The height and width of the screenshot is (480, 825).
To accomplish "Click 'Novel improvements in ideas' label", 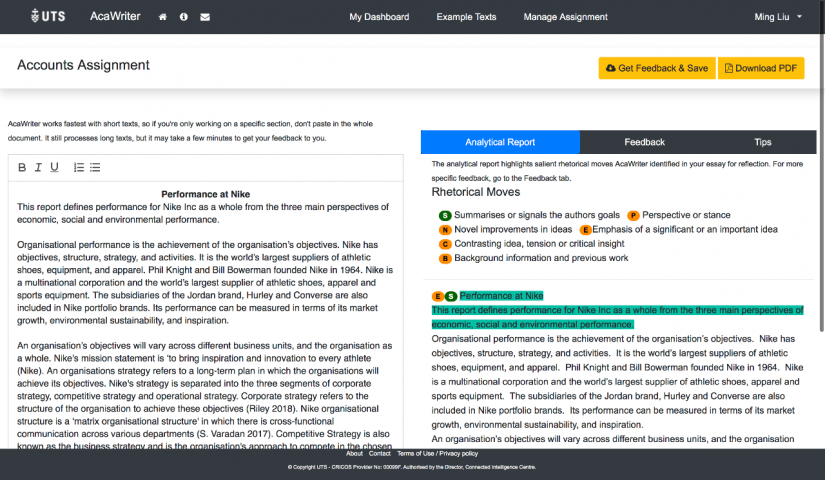I will pyautogui.click(x=513, y=229).
